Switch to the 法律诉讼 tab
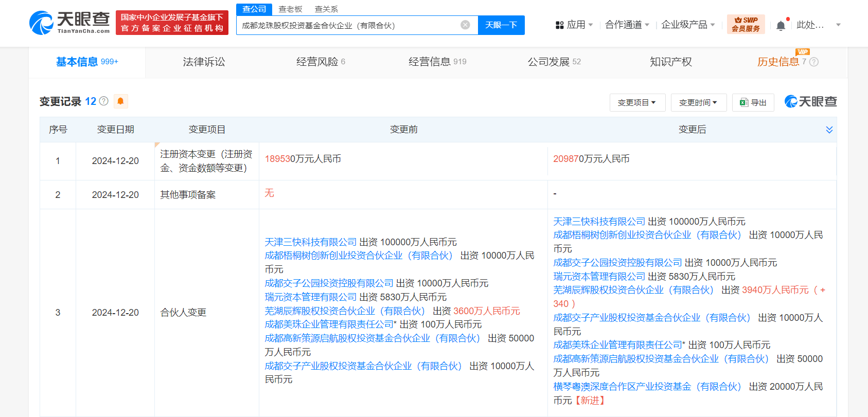This screenshot has height=417, width=868. 204,62
